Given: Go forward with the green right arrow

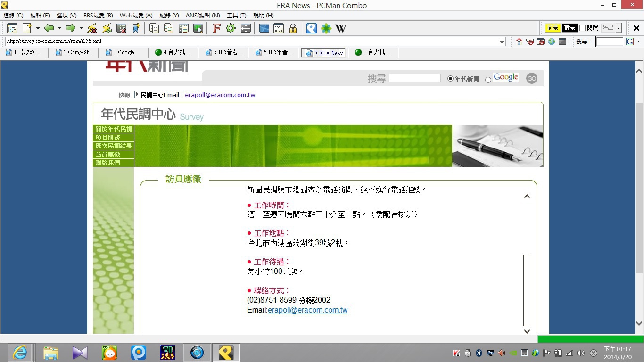Looking at the screenshot, I should [71, 28].
